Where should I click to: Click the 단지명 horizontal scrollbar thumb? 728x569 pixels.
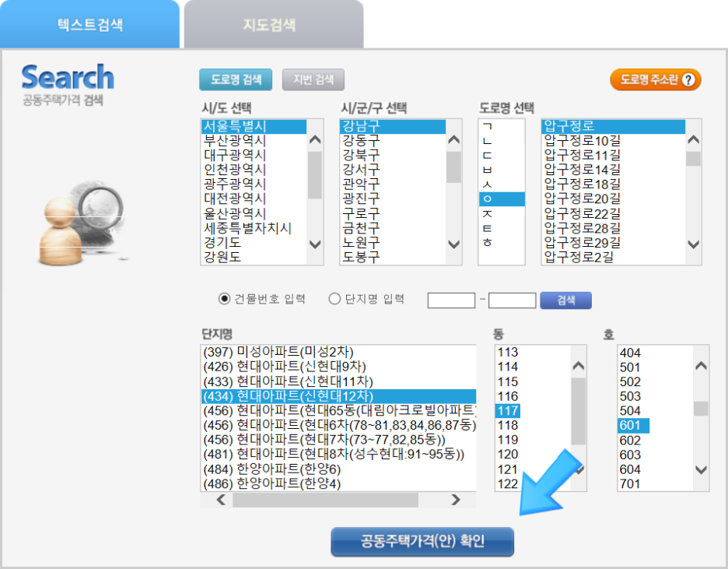point(325,500)
